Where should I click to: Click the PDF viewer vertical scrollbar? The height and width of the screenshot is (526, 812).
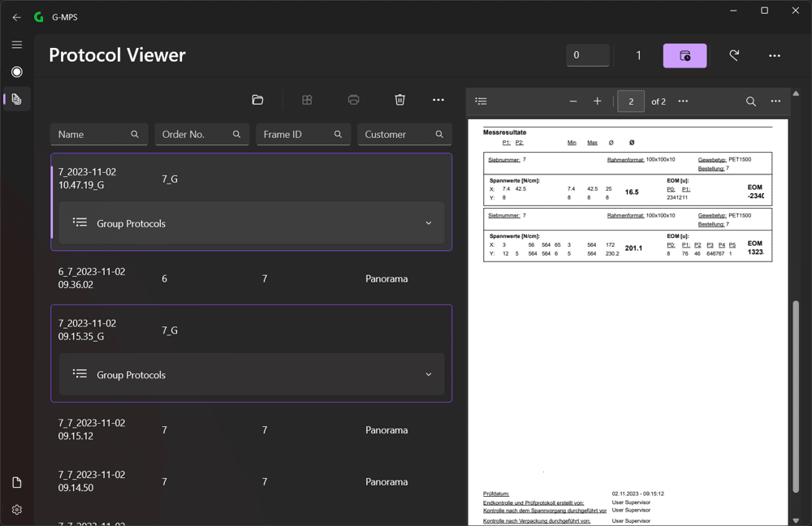(796, 396)
